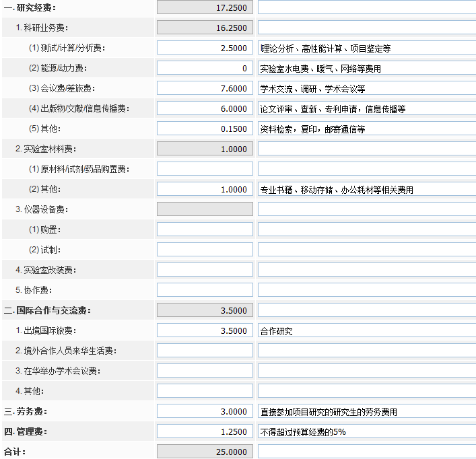Click the 国际合作与交流费 subtotal field 3.5000
This screenshot has width=476, height=459.
click(x=205, y=310)
